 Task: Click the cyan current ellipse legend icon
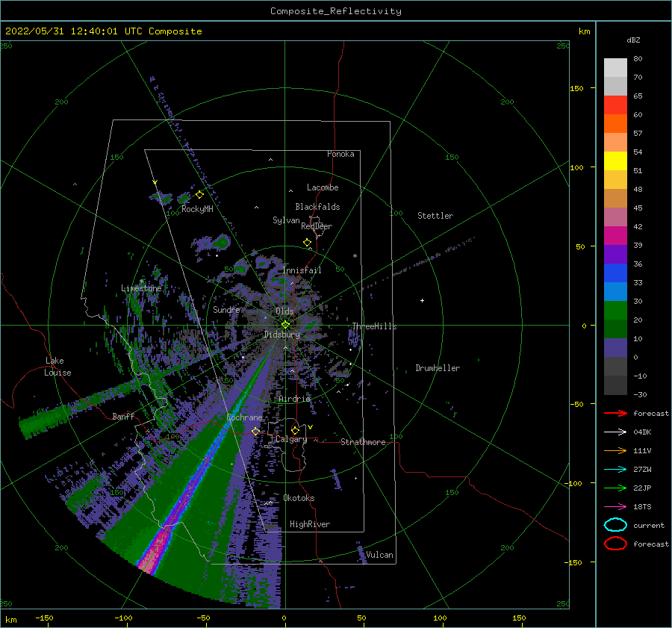coord(615,525)
